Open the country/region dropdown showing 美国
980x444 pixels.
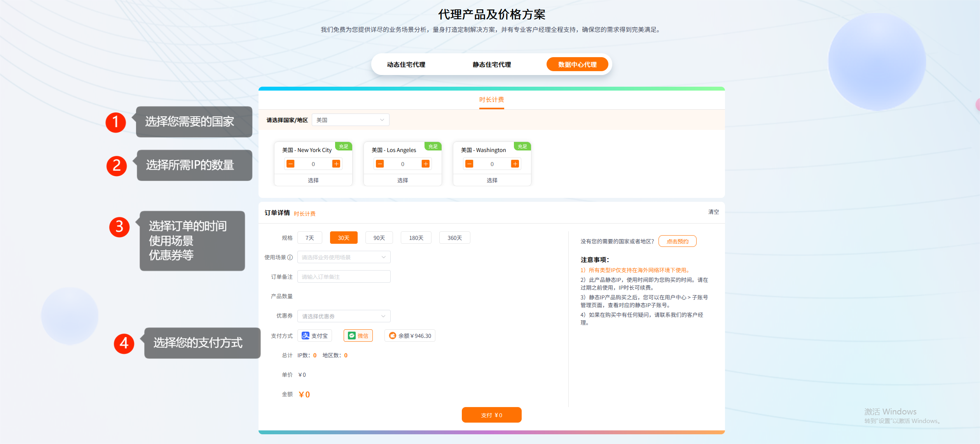pyautogui.click(x=350, y=120)
